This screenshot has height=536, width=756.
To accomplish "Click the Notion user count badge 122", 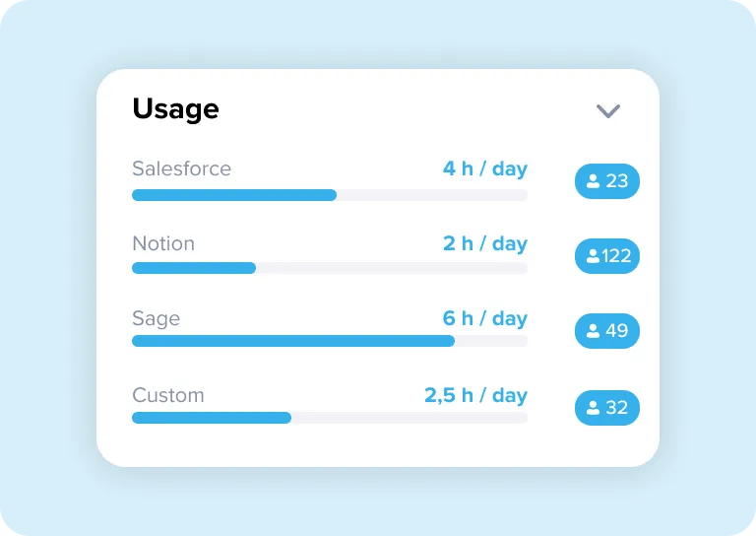I will (x=607, y=256).
